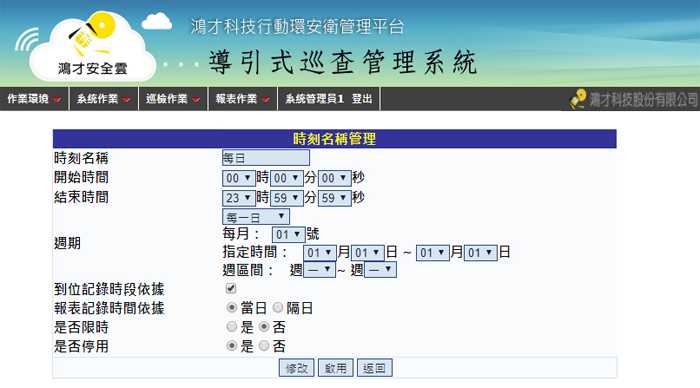Click the red arrow beside 作業環境
The height and width of the screenshot is (388, 700).
pyautogui.click(x=57, y=99)
